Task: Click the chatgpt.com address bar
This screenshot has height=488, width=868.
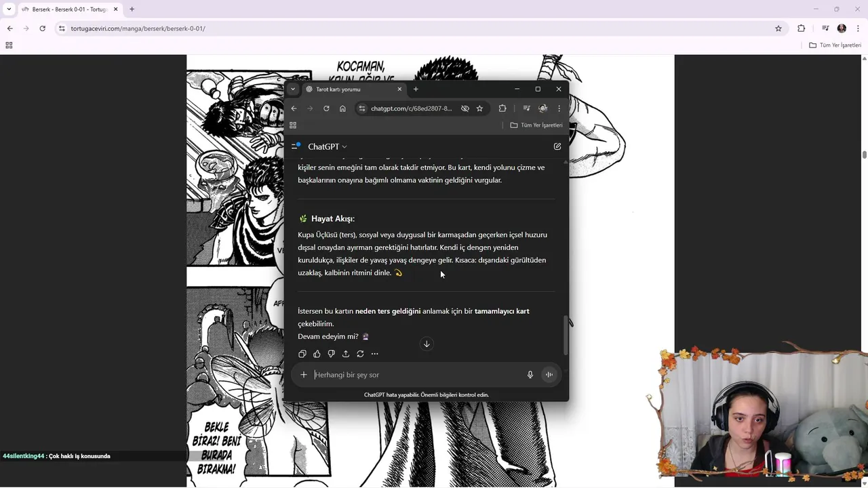Action: 411,108
